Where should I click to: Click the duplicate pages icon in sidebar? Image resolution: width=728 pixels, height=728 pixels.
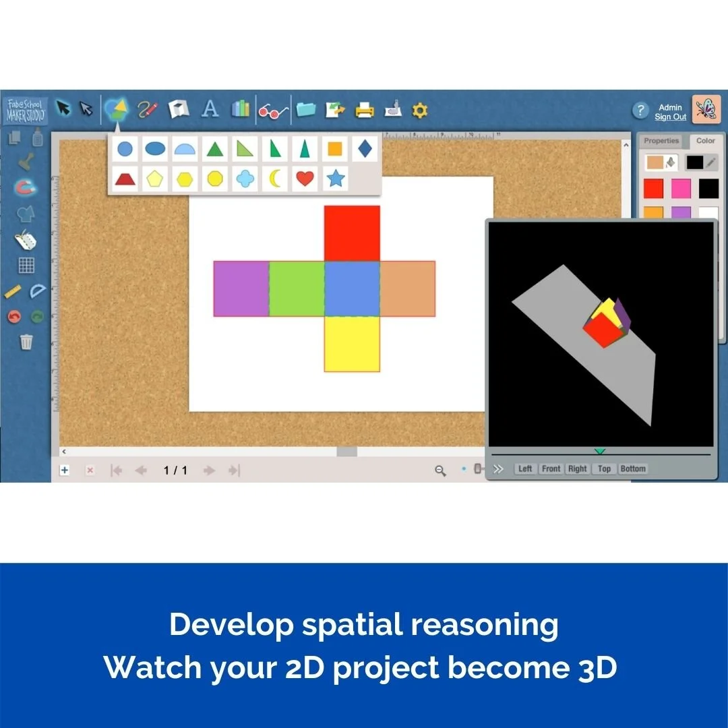click(14, 138)
